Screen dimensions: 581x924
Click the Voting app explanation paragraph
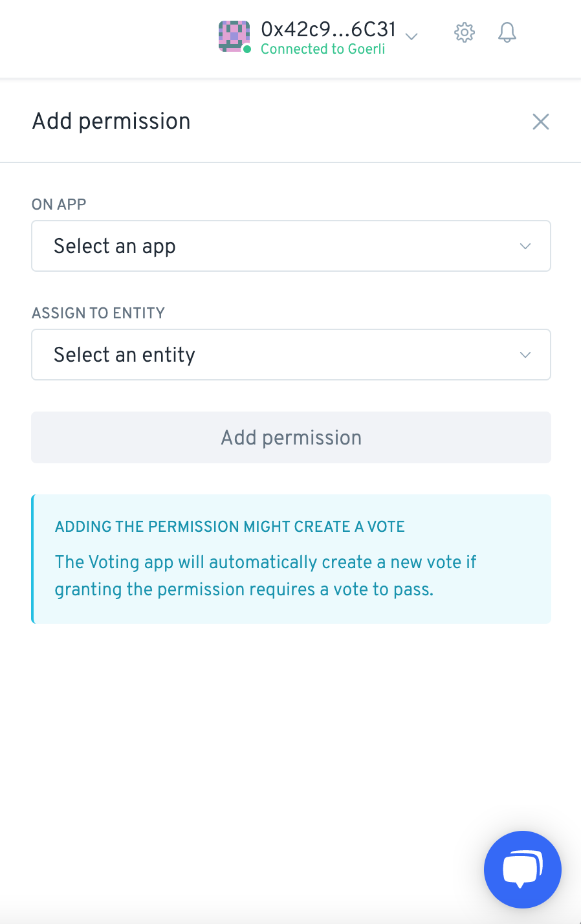click(265, 576)
